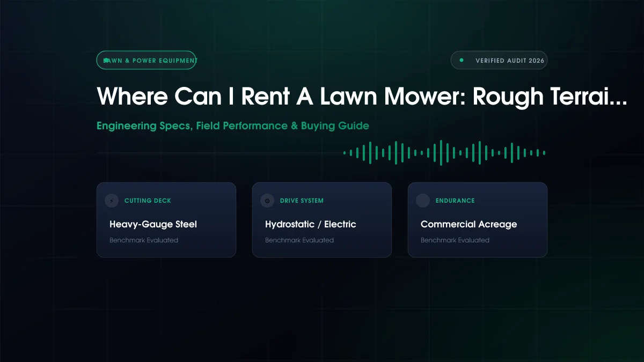644x362 pixels.
Task: Click the green audio waveform graphic
Action: point(444,153)
